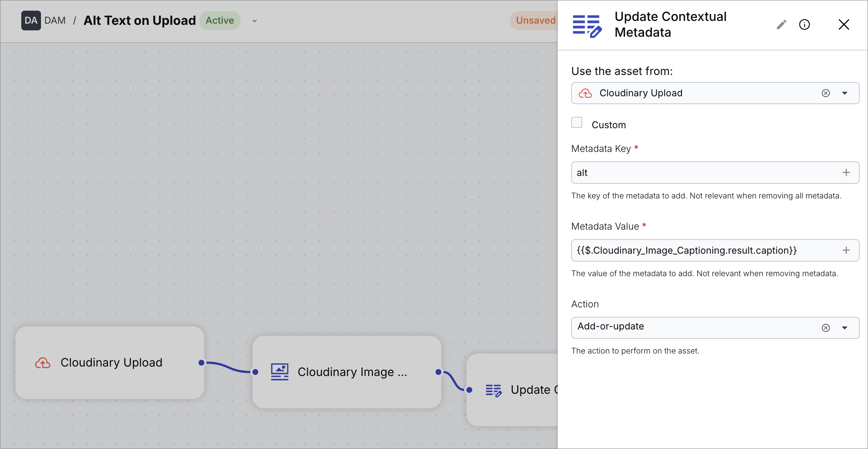Close the Update Contextual Metadata panel
The height and width of the screenshot is (449, 868).
click(844, 24)
